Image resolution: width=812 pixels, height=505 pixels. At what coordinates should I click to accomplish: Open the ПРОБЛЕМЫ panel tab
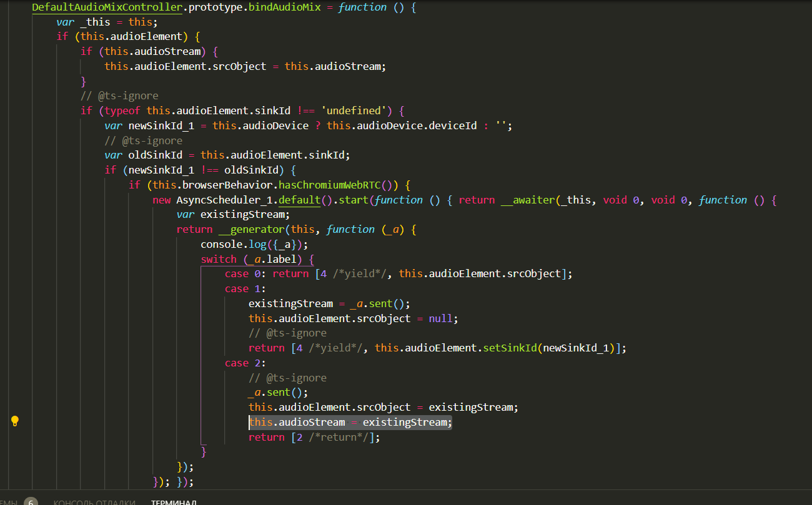(11, 503)
